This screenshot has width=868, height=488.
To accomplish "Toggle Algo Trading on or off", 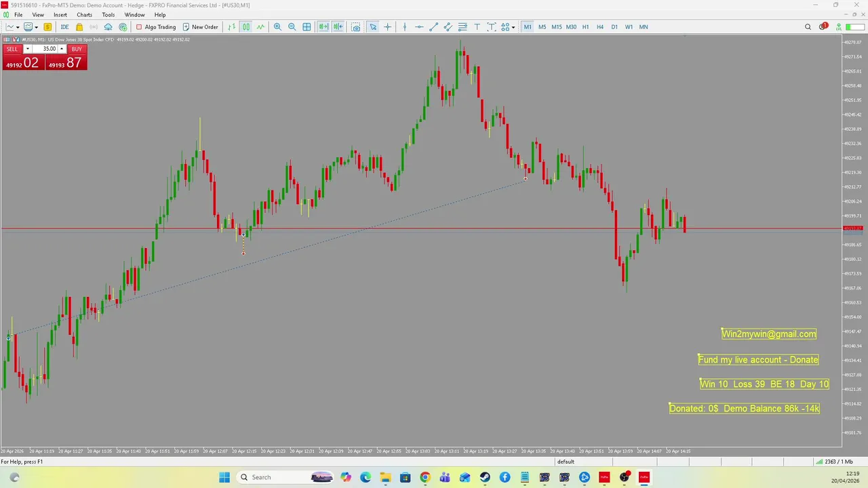I will pos(155,27).
